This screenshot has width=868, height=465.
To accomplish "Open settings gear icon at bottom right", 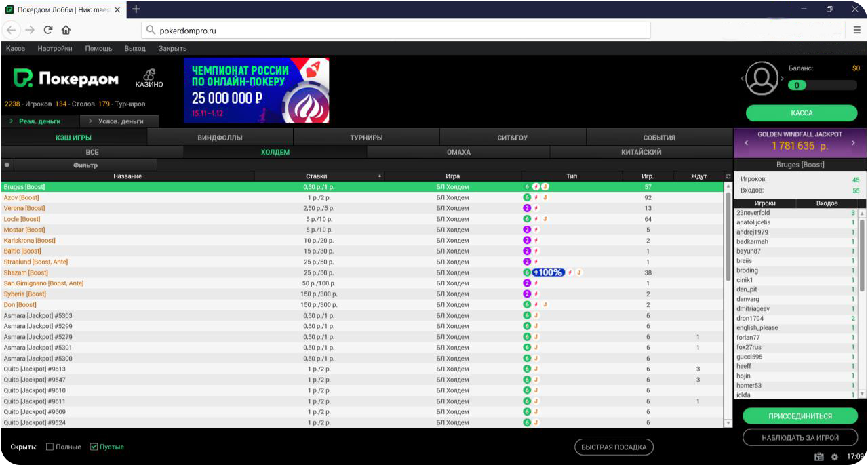I will [x=835, y=457].
